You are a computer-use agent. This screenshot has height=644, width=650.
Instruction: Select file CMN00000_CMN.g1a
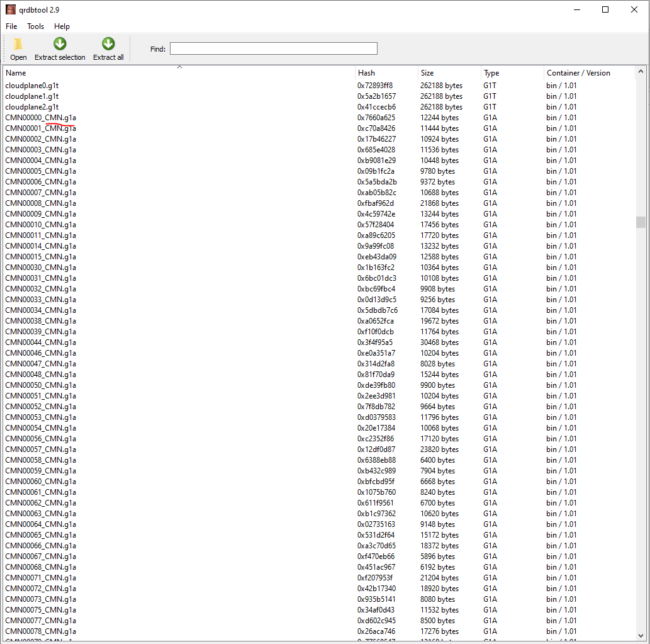pyautogui.click(x=41, y=118)
